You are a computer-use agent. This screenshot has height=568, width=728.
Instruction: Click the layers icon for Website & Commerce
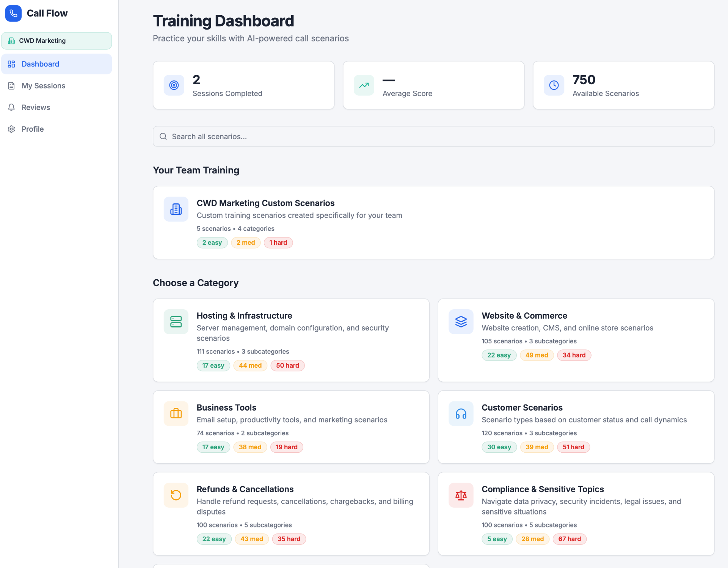click(461, 322)
